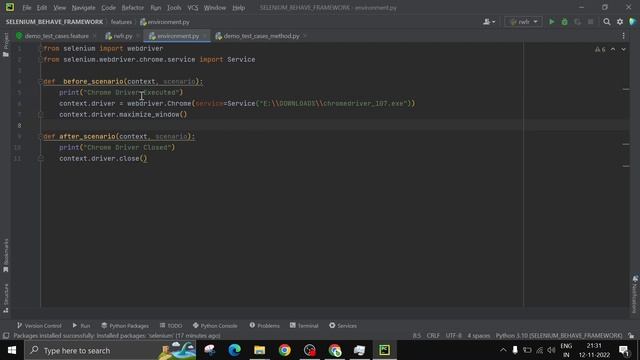
Task: Open the Window menu
Action: 215,8
